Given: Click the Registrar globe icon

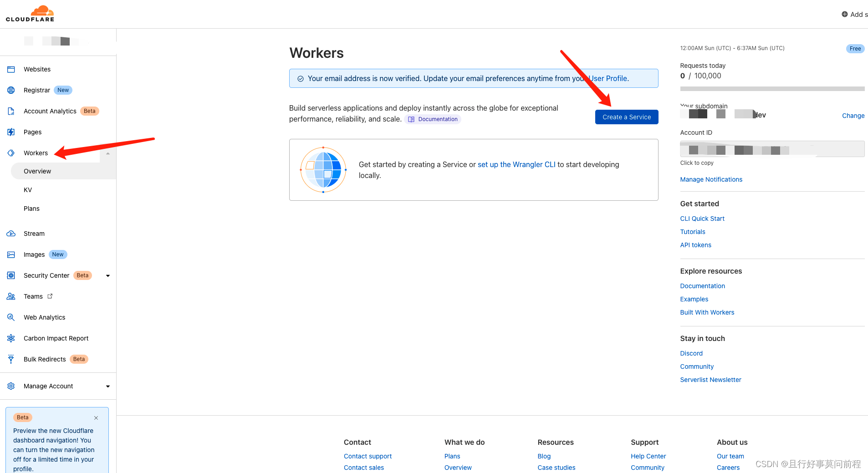Looking at the screenshot, I should 11,90.
